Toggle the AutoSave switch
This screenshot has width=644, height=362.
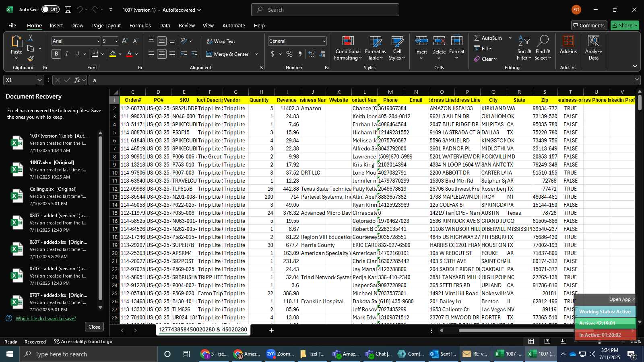point(50,9)
